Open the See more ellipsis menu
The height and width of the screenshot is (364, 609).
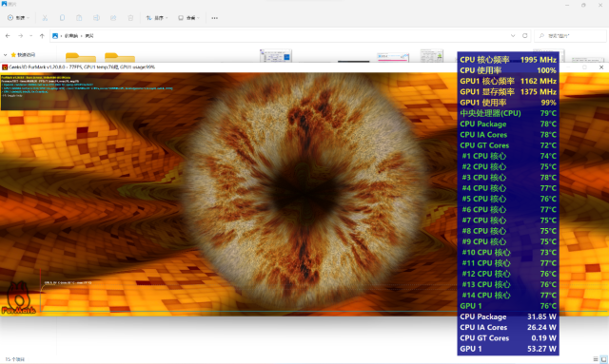[214, 18]
